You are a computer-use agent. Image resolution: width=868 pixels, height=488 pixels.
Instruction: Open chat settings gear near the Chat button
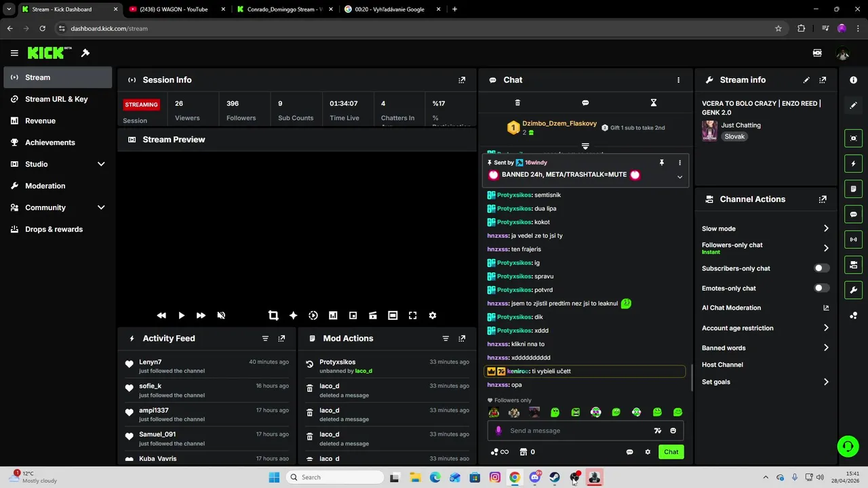[x=648, y=452]
